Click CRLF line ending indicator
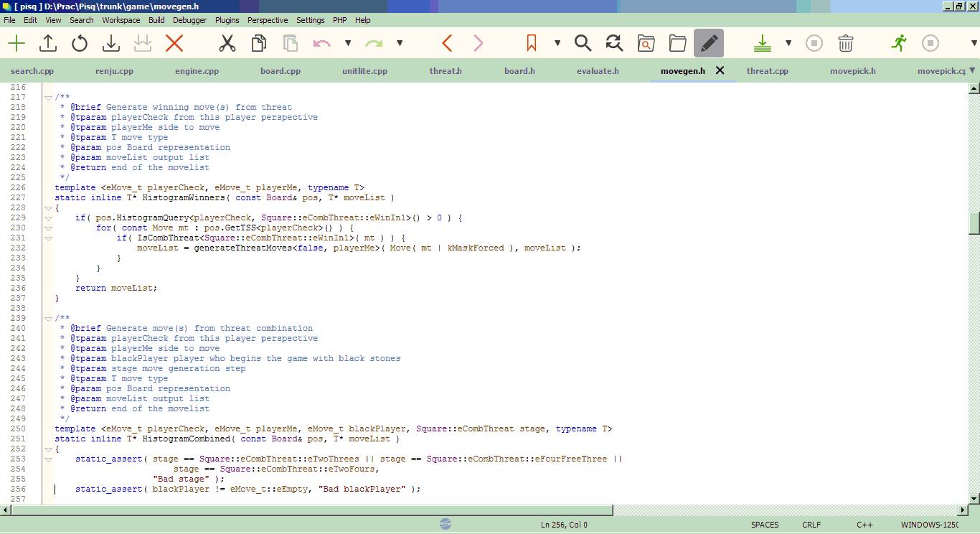This screenshot has width=980, height=534. tap(811, 525)
